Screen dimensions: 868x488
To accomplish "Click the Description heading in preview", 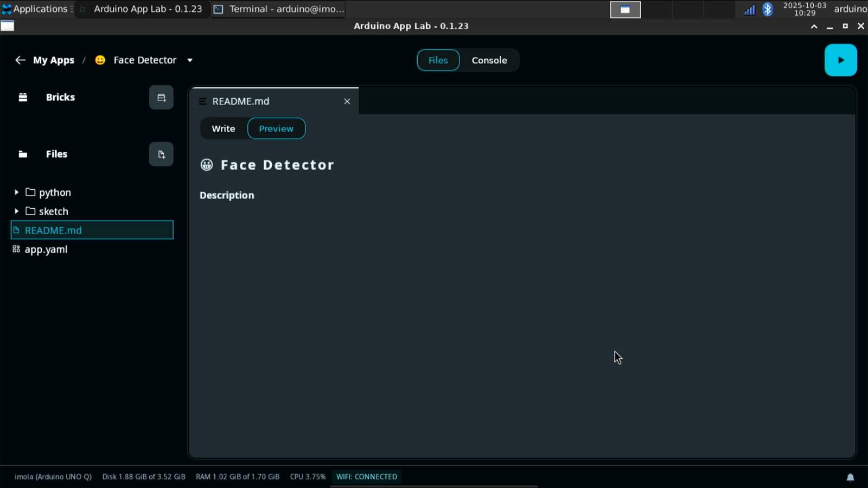I will 227,195.
